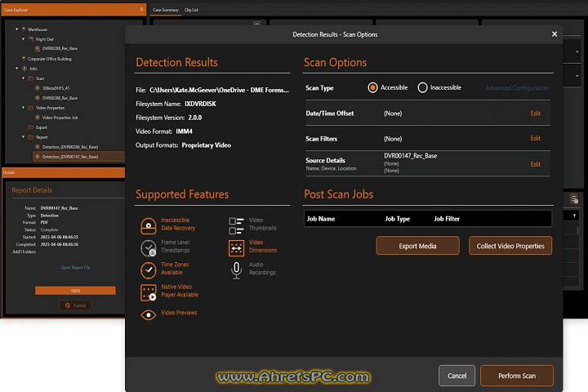Click the Export Media button
Image resolution: width=588 pixels, height=392 pixels.
418,246
